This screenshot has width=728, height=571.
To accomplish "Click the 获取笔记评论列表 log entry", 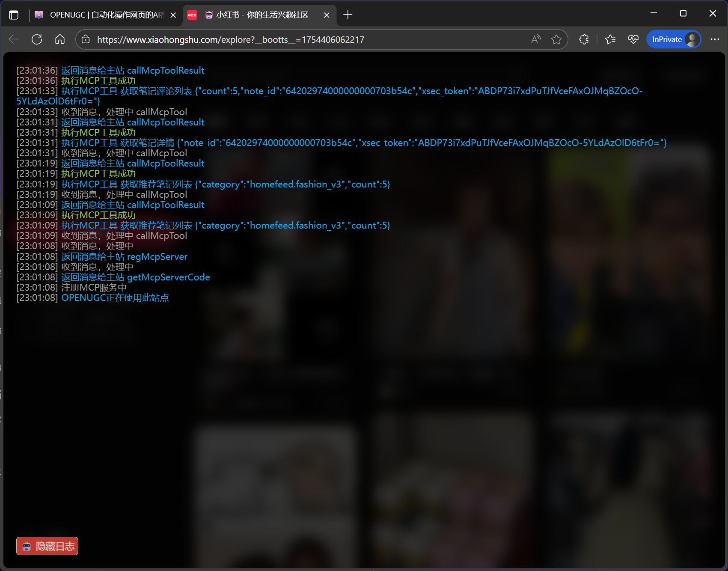I will 330,96.
